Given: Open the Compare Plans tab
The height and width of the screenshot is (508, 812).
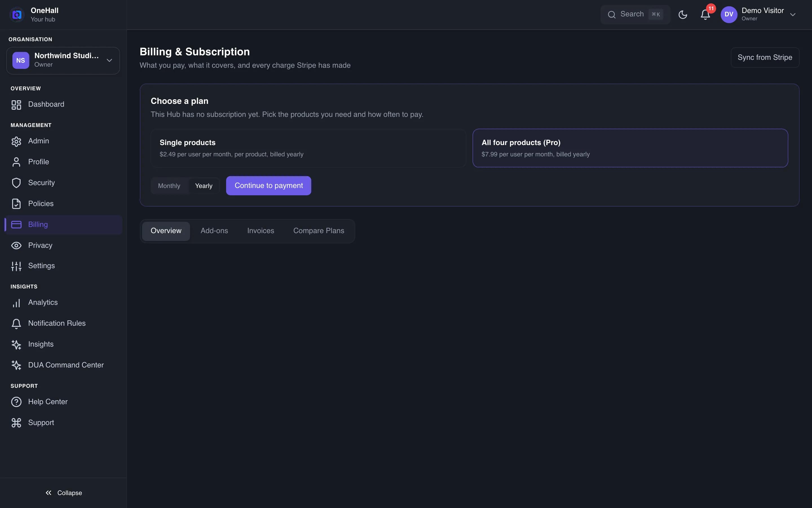Looking at the screenshot, I should tap(318, 231).
